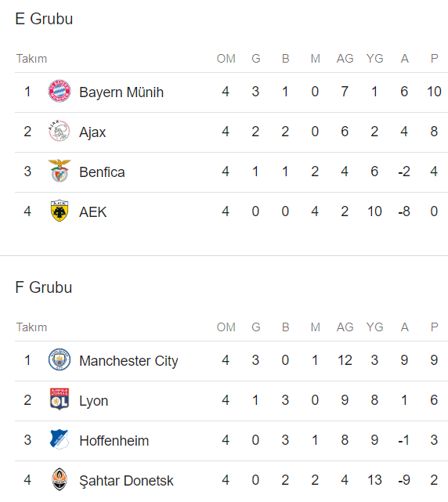Click the P column header in E Grubu
This screenshot has width=448, height=502.
pos(434,59)
